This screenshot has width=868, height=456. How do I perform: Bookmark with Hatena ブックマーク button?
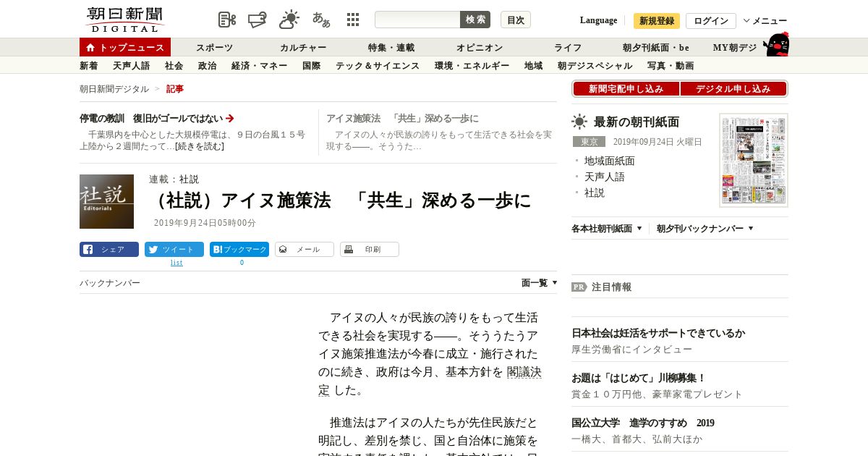click(239, 250)
